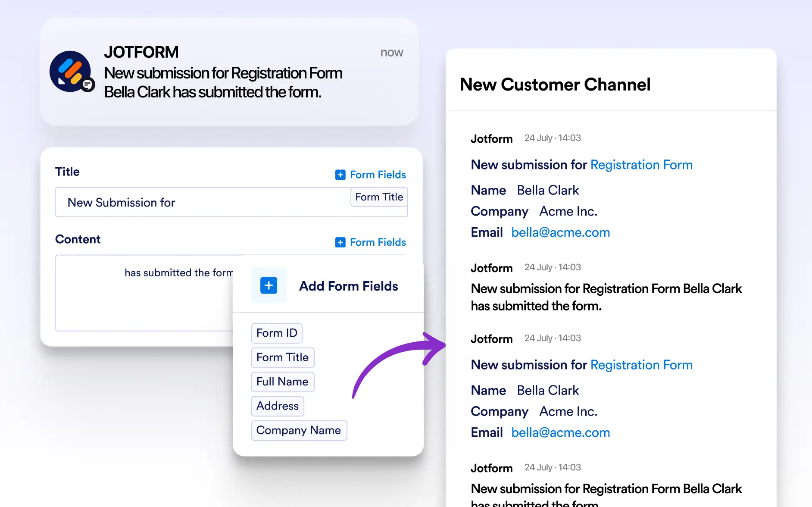
Task: Click the Jotform logo in the notification
Action: coord(70,71)
